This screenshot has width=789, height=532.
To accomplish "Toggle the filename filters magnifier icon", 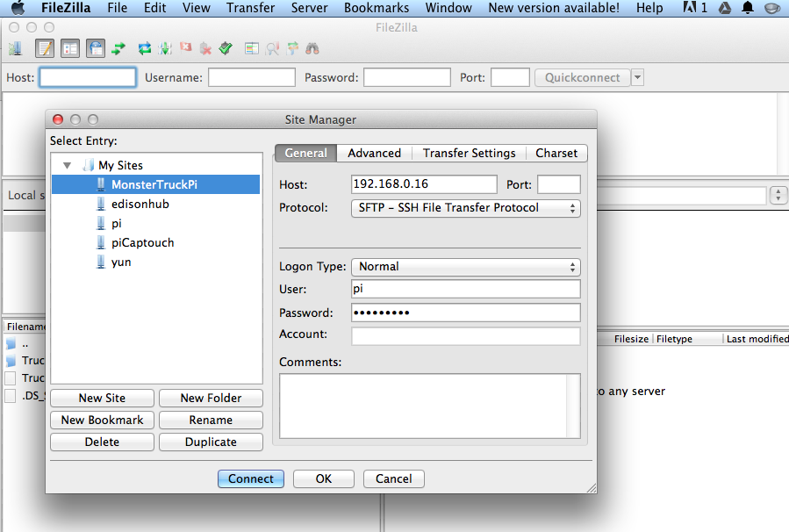I will (x=272, y=49).
